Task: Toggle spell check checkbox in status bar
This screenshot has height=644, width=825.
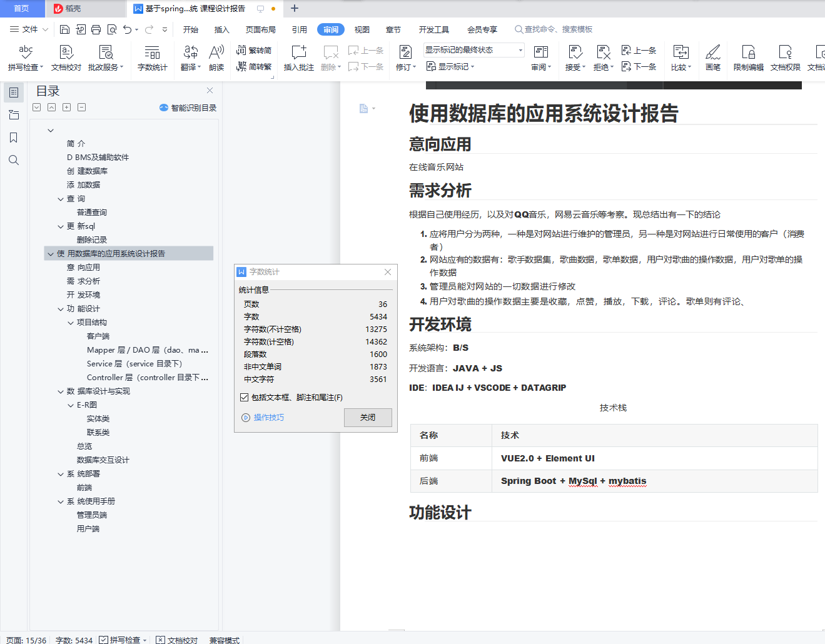Action: (x=103, y=640)
